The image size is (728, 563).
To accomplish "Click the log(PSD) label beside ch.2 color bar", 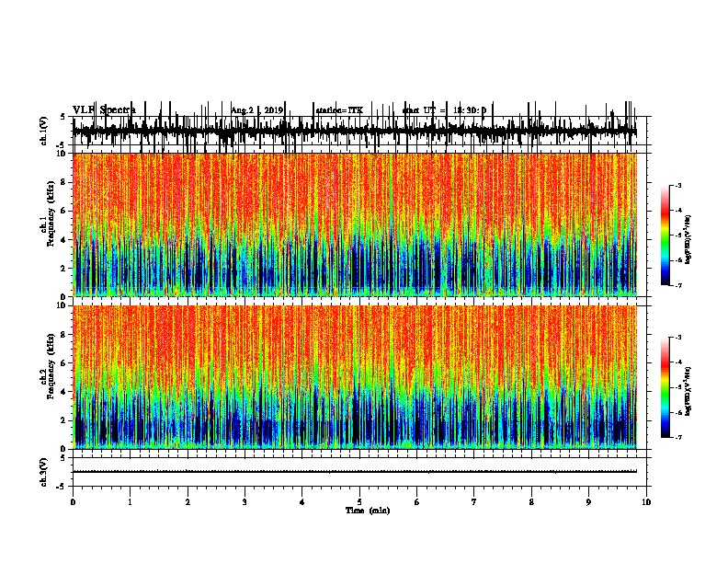I will point(688,391).
